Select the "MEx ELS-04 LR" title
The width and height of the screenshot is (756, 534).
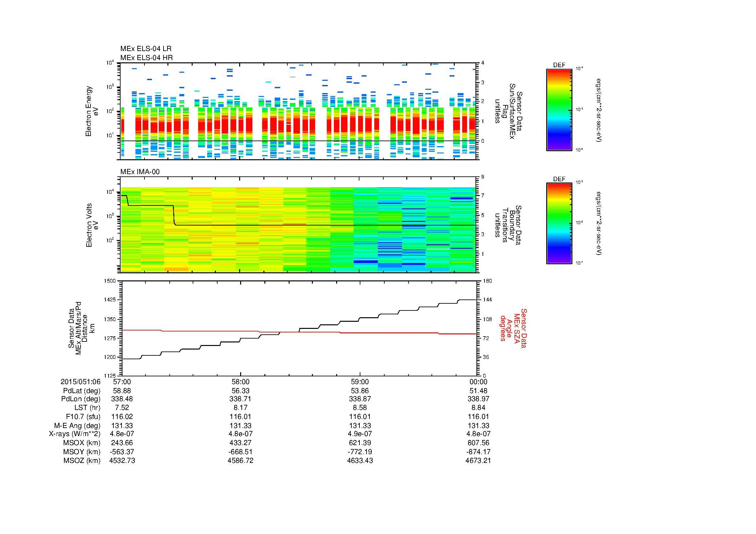coord(146,49)
